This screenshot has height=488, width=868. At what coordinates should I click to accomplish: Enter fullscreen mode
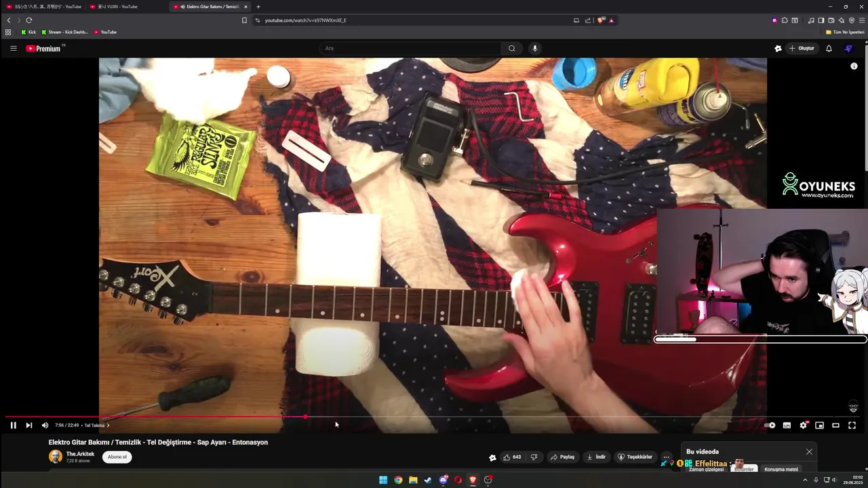(x=852, y=425)
